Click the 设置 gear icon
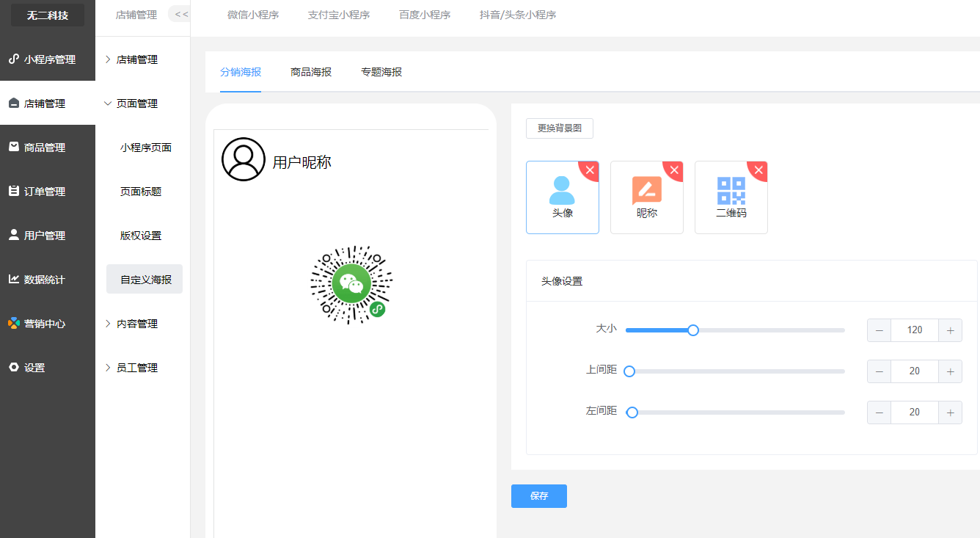Viewport: 980px width, 538px height. coord(13,367)
